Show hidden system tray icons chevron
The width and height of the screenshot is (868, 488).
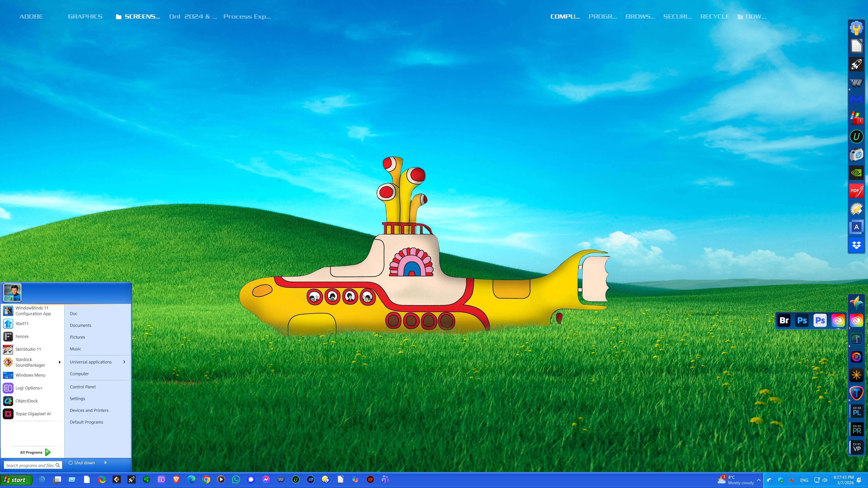[759, 480]
